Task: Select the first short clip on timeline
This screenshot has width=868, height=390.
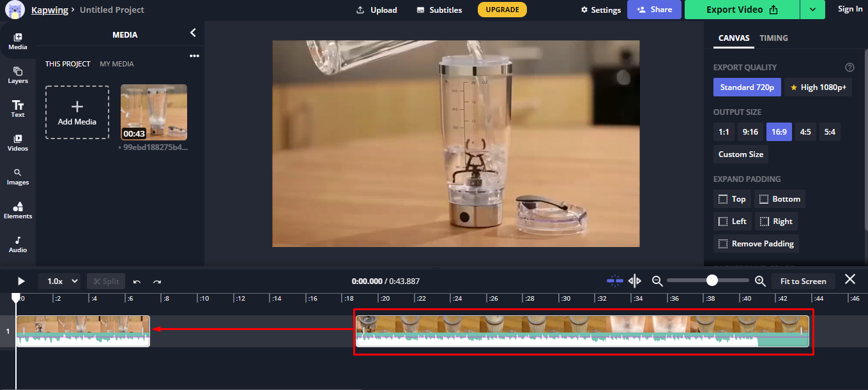Action: 82,331
